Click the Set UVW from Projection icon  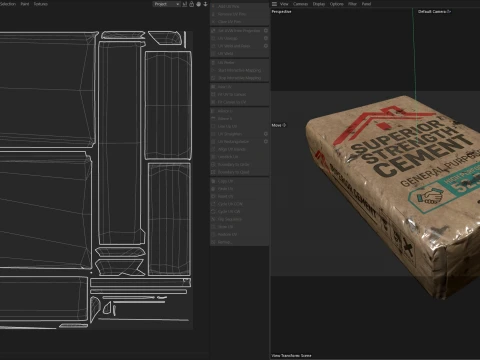[x=214, y=31]
